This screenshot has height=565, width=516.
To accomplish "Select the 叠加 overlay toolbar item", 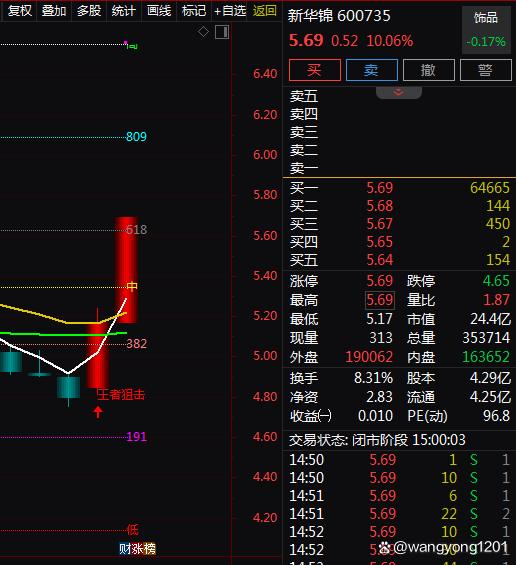I will [54, 10].
